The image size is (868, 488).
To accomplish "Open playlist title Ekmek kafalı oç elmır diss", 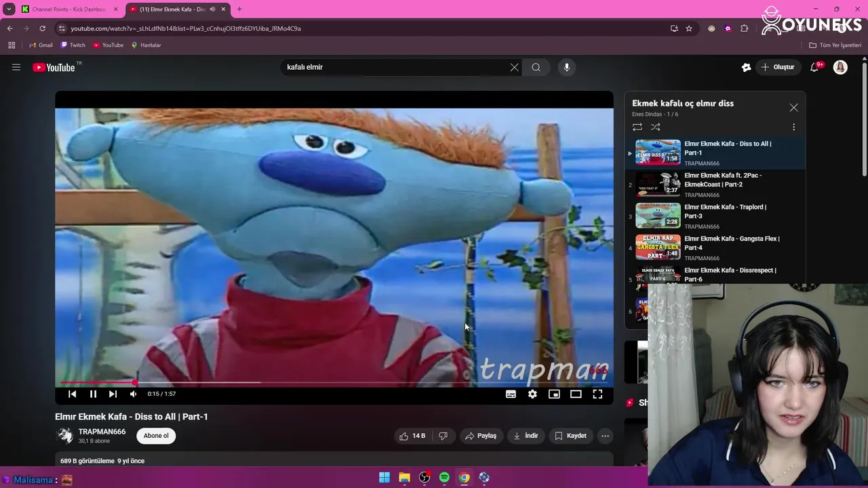I will point(683,103).
